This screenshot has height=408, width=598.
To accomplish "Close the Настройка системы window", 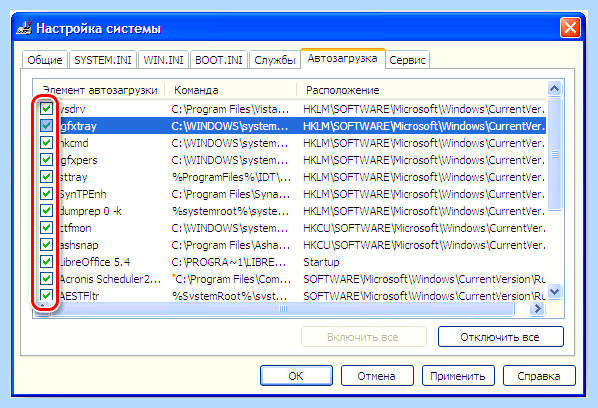I will pos(570,28).
